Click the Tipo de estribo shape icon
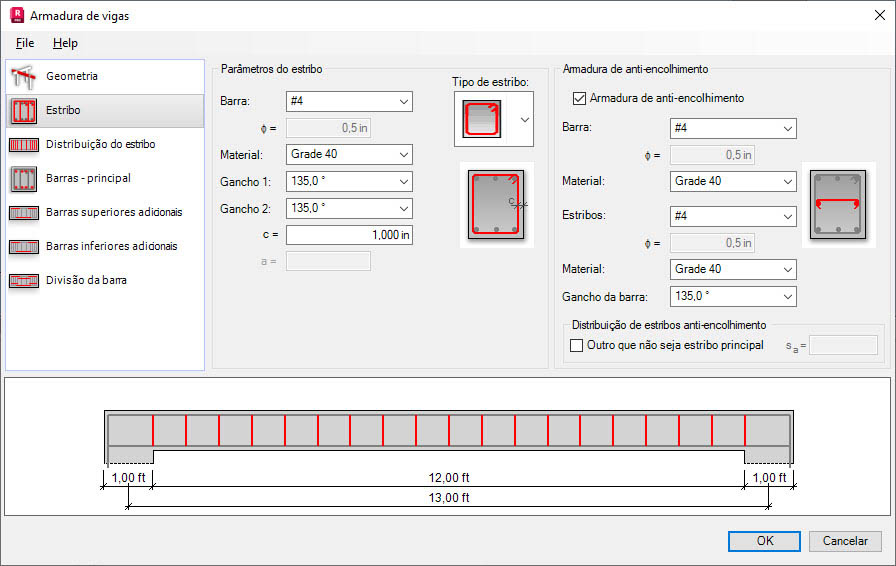896x566 pixels. 482,119
